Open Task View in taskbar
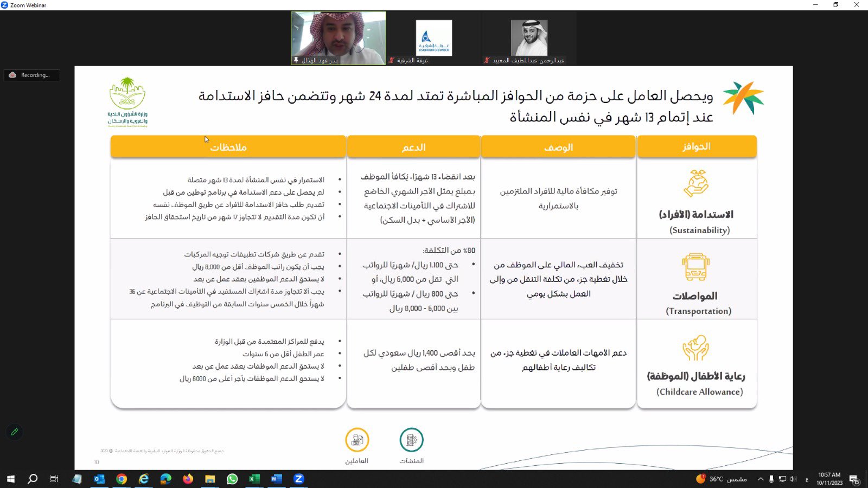The image size is (868, 488). [x=54, y=479]
